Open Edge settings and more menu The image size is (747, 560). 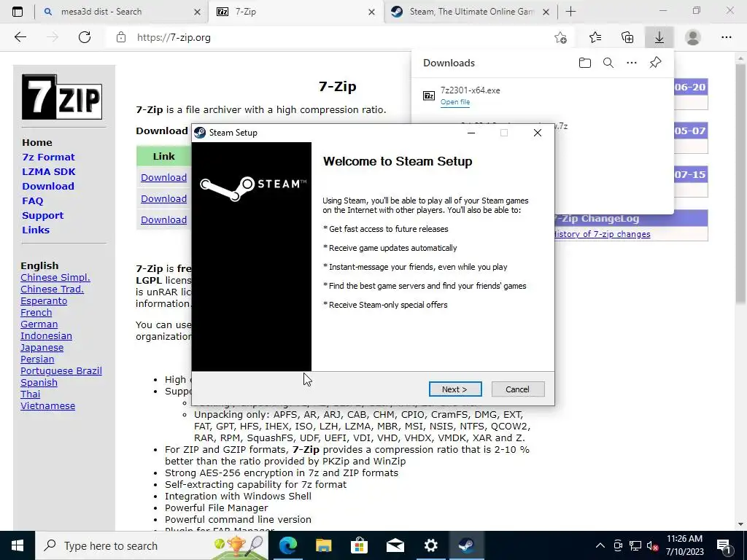726,37
